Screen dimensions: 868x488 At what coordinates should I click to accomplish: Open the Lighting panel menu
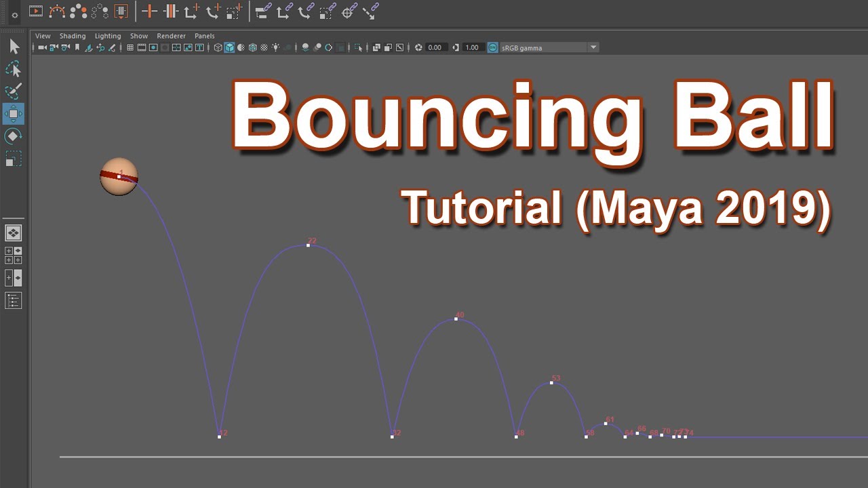(108, 36)
